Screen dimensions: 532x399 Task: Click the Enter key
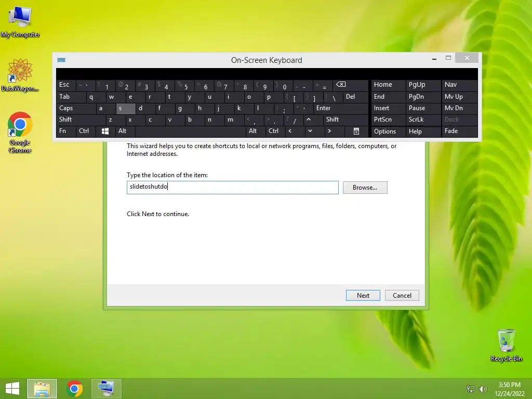click(341, 109)
